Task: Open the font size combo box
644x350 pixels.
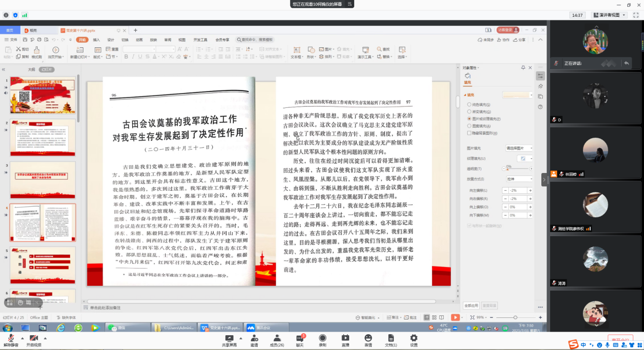Action: [166, 49]
